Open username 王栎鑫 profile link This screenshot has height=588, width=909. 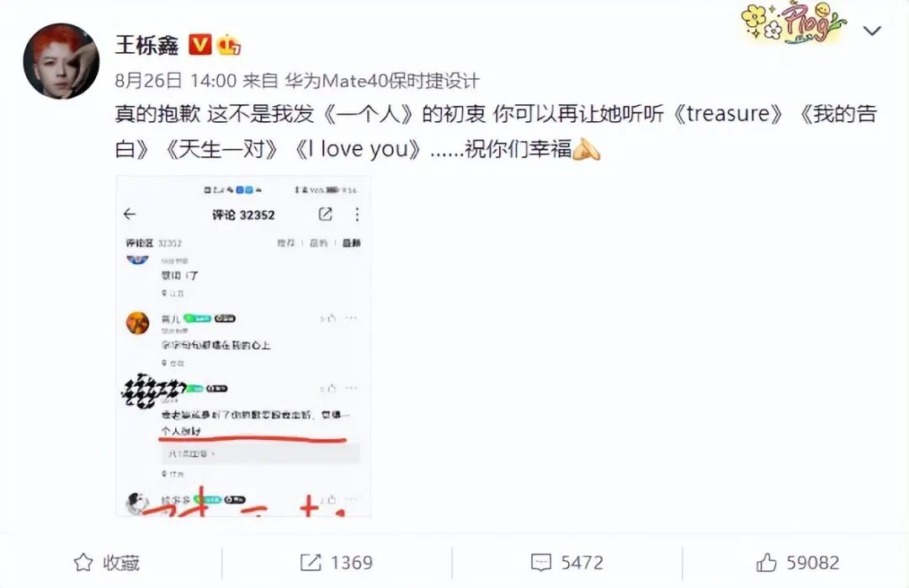tap(146, 45)
